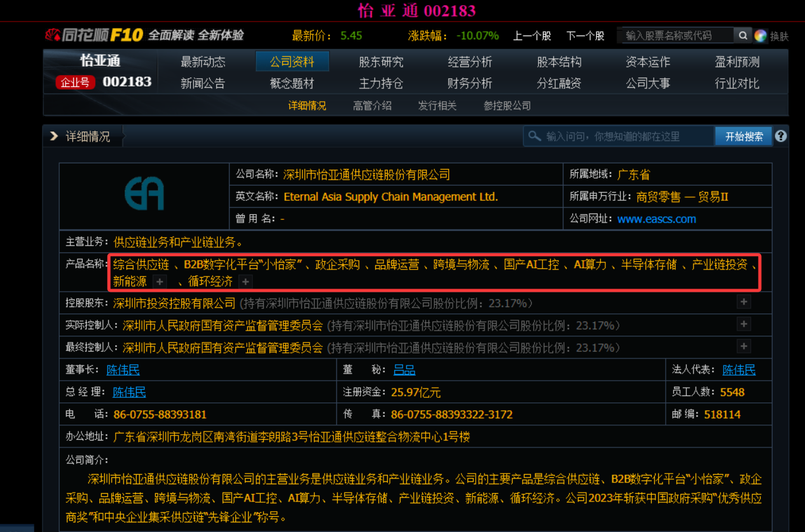
Task: Click English name Eternal Asia Supply Chain
Action: tap(391, 196)
